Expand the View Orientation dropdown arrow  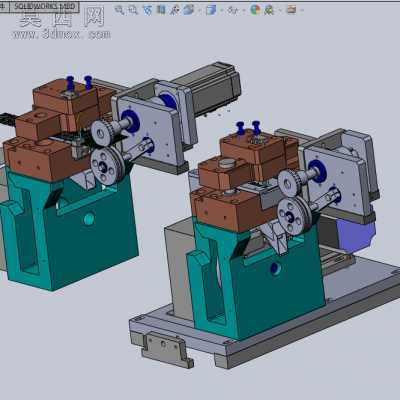point(199,11)
